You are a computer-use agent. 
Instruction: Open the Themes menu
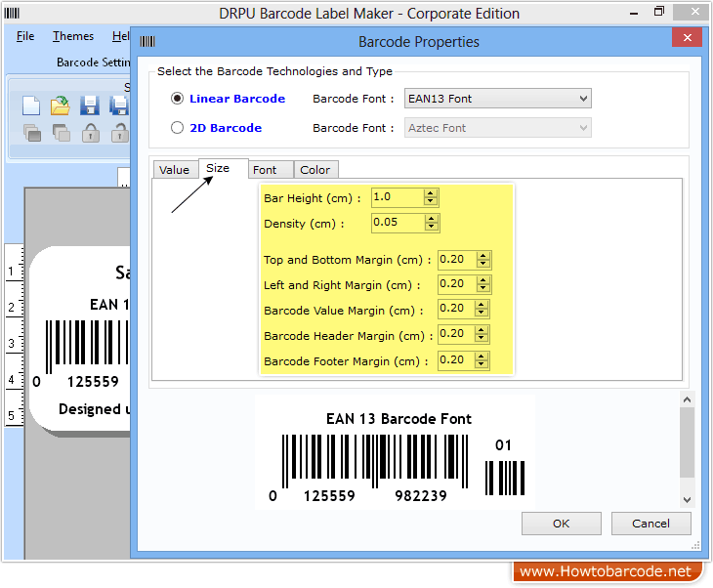(73, 36)
